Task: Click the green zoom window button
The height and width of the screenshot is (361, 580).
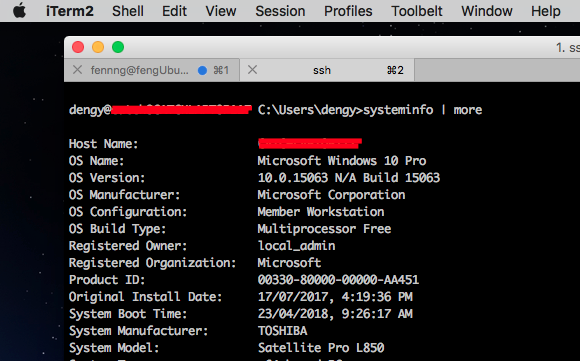Action: point(118,47)
